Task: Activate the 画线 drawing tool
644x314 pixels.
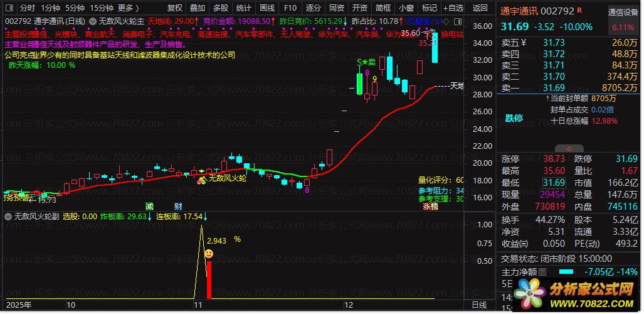Action: [267, 8]
